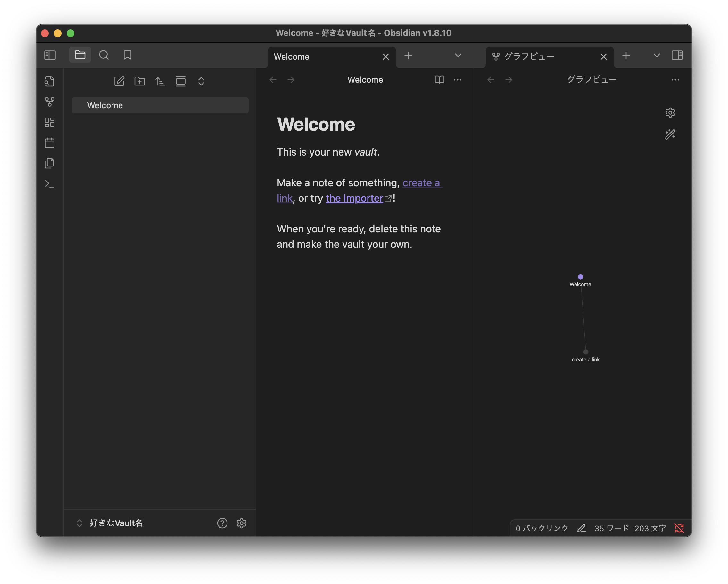Place cursor in "This is your new vault" line
Screen dimensions: 728x584
point(328,152)
